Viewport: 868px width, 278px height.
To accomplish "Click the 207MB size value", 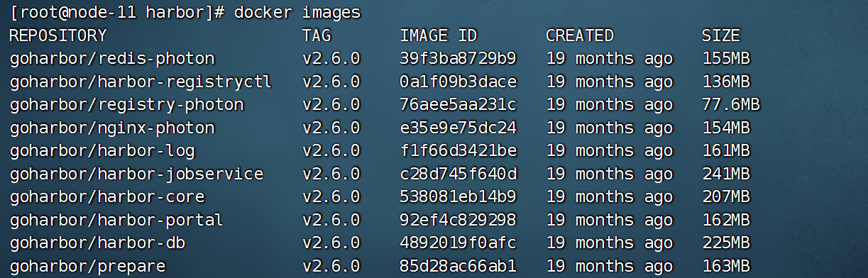I will coord(726,197).
